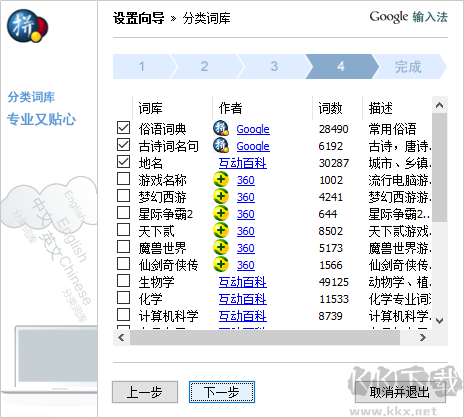The width and height of the screenshot is (464, 418).
Task: Open 互动百科 link in 地名 row
Action: [x=243, y=163]
